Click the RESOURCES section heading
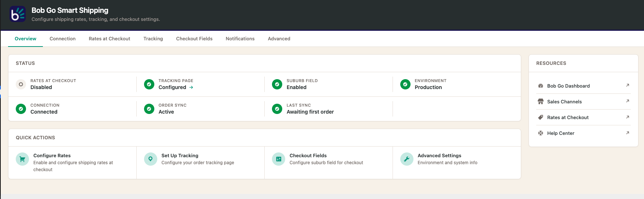 [551, 63]
